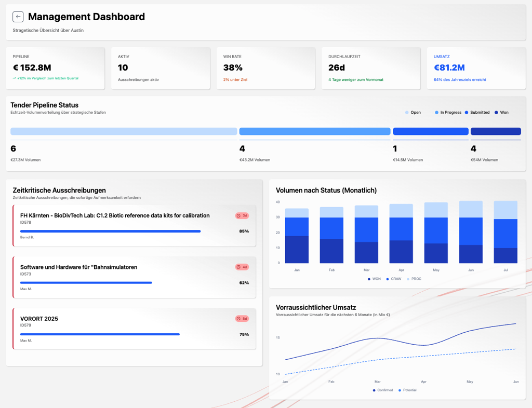Viewport: 532px width, 408px height.
Task: Click the 4d deadline clock badge
Action: [242, 267]
